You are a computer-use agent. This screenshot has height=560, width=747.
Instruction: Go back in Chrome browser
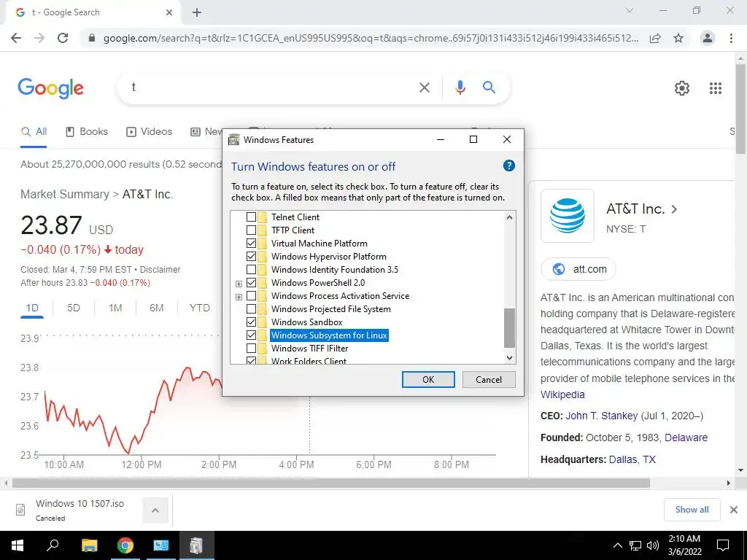click(x=16, y=38)
